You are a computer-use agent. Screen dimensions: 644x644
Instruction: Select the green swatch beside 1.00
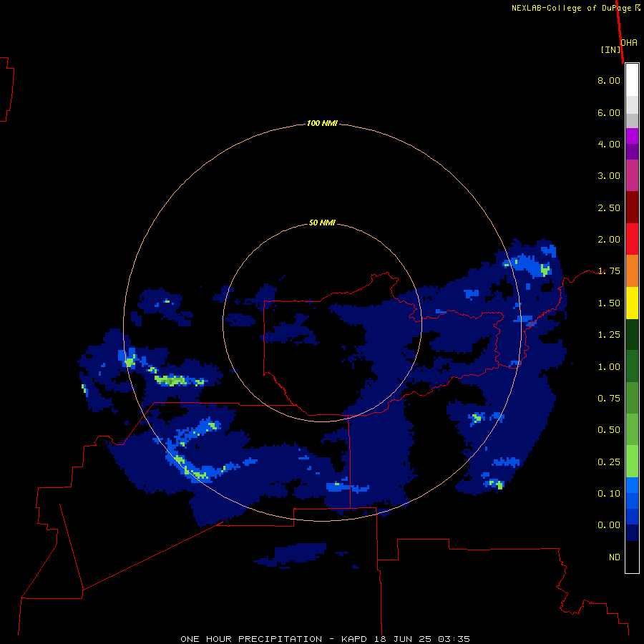coord(632,366)
